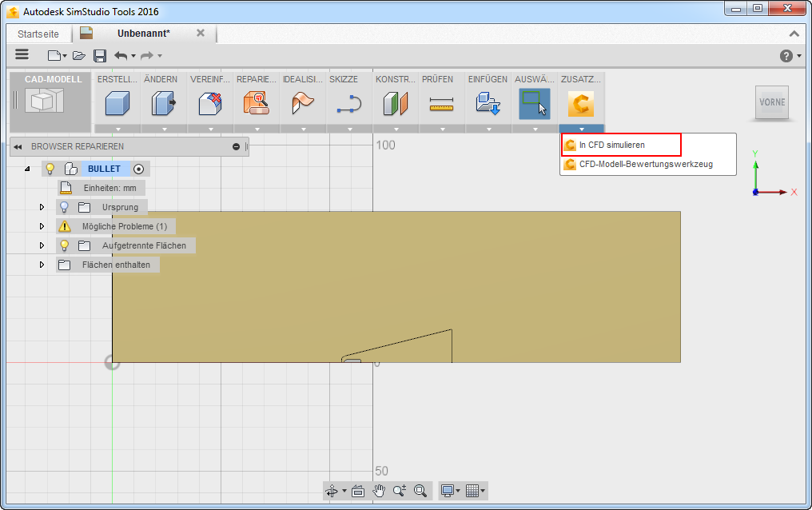
Task: Open display settings dropdown arrow
Action: click(x=458, y=491)
